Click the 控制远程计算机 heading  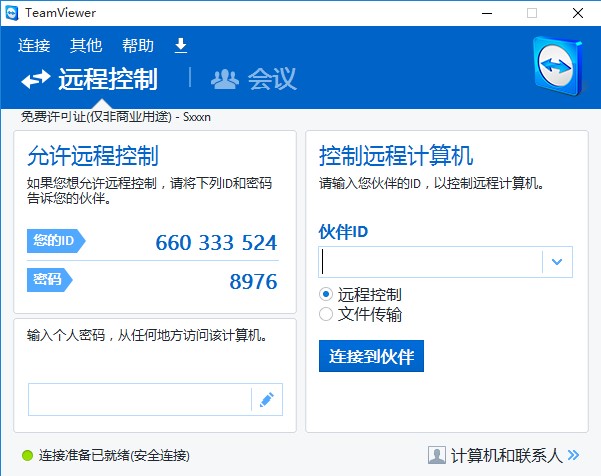[x=396, y=156]
